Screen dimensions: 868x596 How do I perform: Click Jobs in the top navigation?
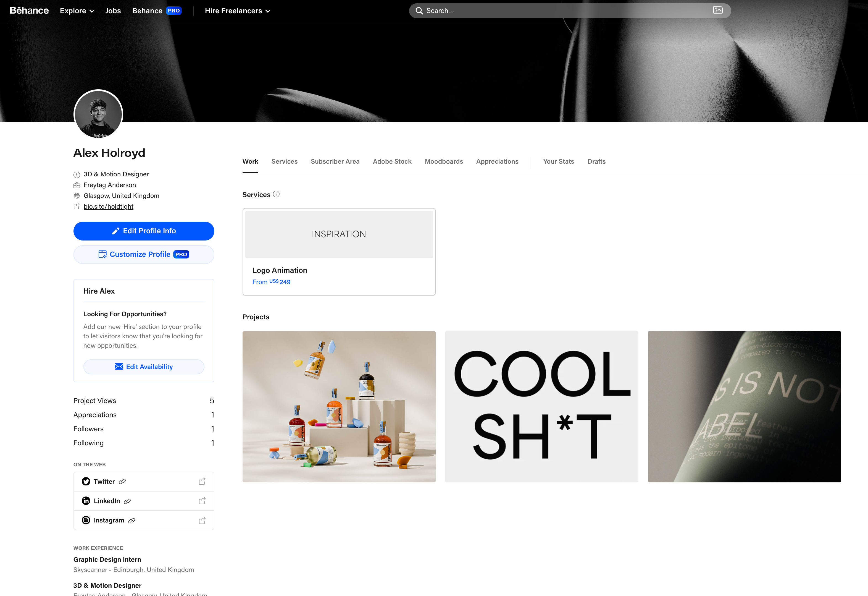pos(113,11)
